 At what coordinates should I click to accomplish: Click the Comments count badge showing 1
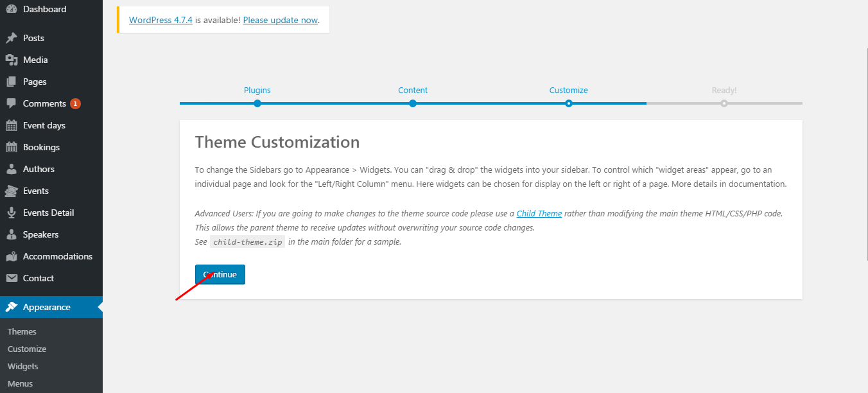click(x=75, y=103)
